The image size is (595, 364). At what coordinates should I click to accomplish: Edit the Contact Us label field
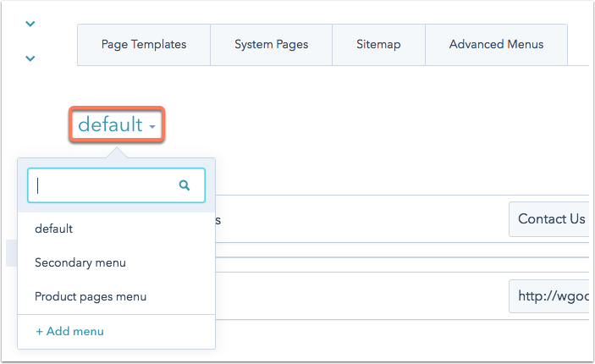pos(549,219)
